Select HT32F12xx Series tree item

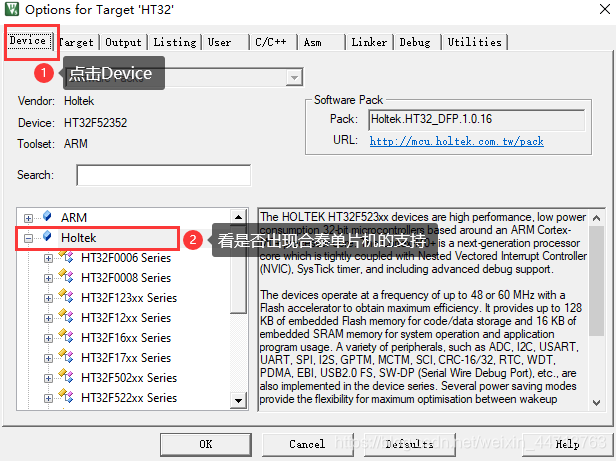pos(126,318)
